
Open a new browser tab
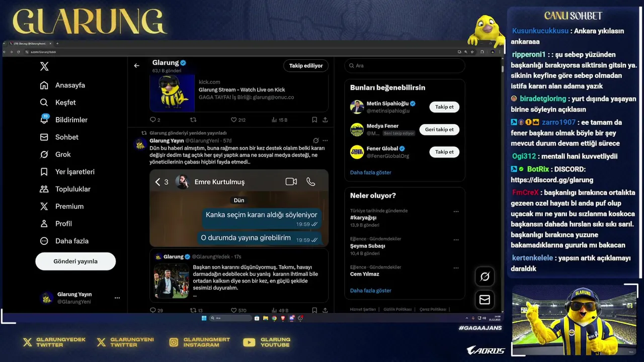[57, 44]
